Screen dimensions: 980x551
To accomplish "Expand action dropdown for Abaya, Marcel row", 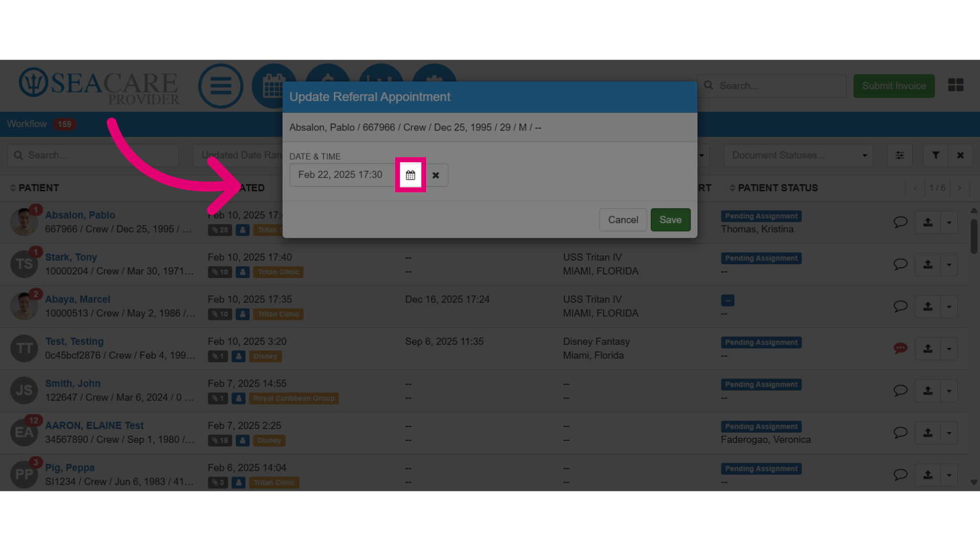I will (949, 307).
